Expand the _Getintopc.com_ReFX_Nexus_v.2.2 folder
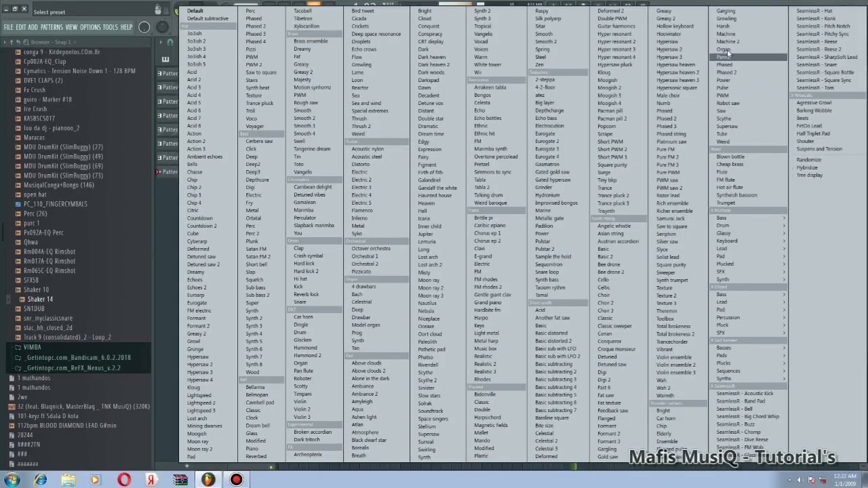 pyautogui.click(x=19, y=367)
